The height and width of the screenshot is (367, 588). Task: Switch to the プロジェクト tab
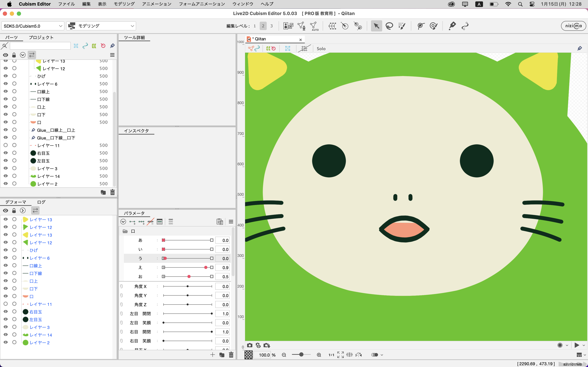41,37
